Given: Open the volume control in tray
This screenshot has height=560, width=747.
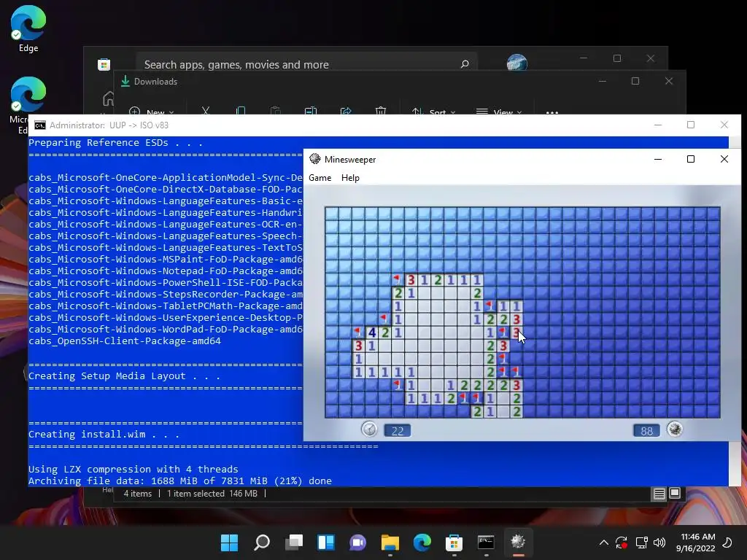Looking at the screenshot, I should tap(659, 542).
